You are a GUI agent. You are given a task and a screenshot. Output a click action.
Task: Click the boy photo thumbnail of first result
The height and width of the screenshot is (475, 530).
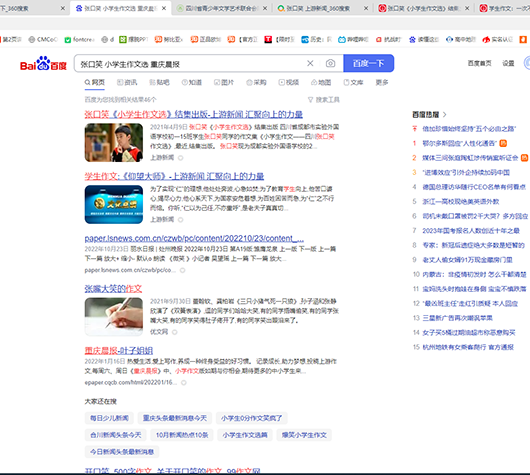(x=114, y=143)
